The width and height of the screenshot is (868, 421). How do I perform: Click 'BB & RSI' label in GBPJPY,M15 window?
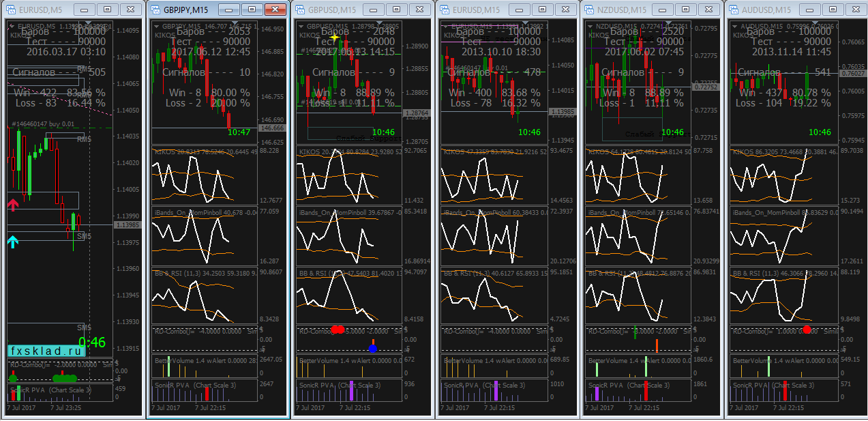point(172,273)
